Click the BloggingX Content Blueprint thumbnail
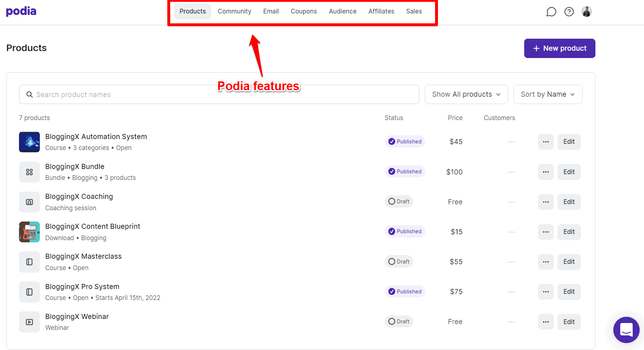The width and height of the screenshot is (644, 350). (29, 232)
